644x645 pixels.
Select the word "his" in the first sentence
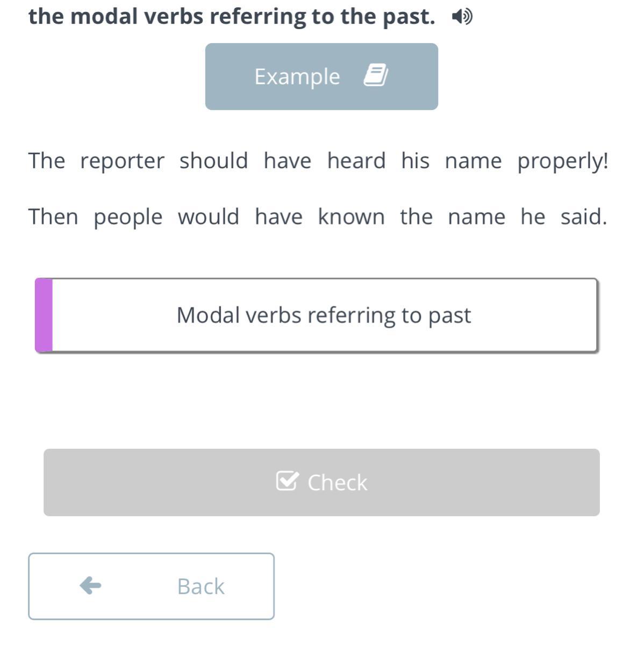415,161
